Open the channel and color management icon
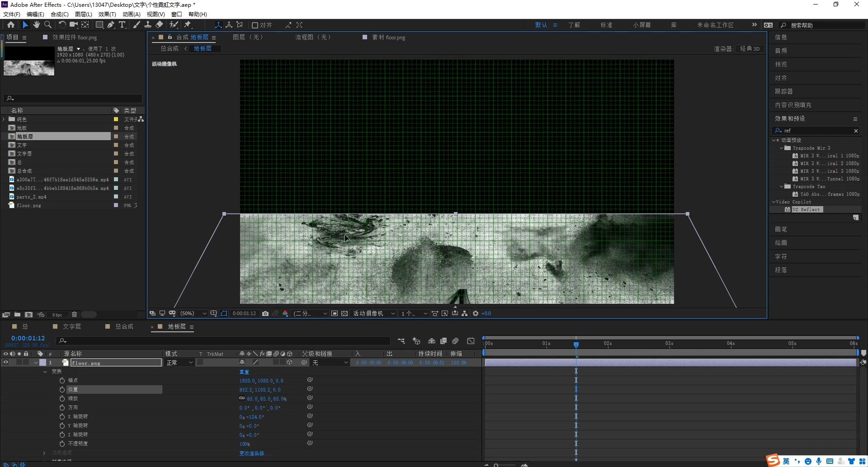This screenshot has width=868, height=467. tap(285, 313)
